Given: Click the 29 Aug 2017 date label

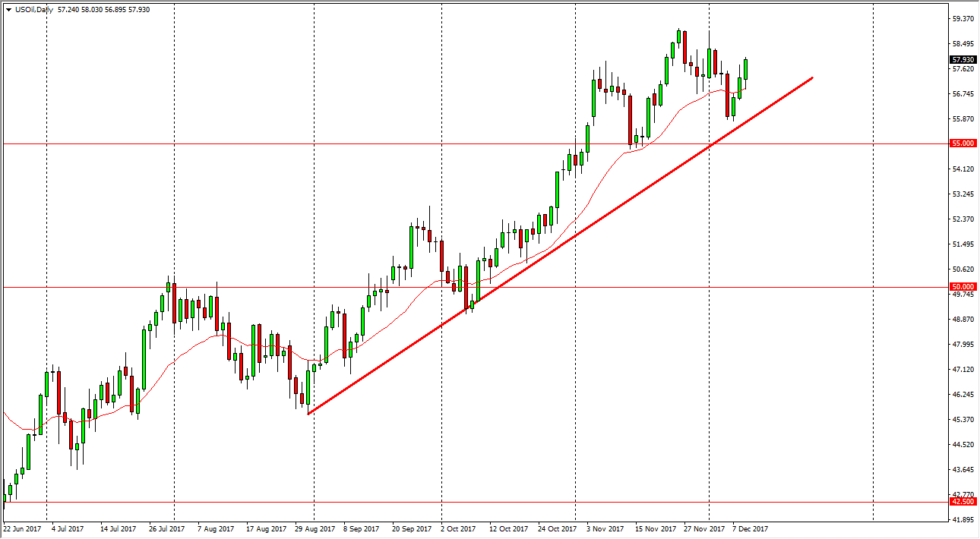Looking at the screenshot, I should [x=314, y=528].
